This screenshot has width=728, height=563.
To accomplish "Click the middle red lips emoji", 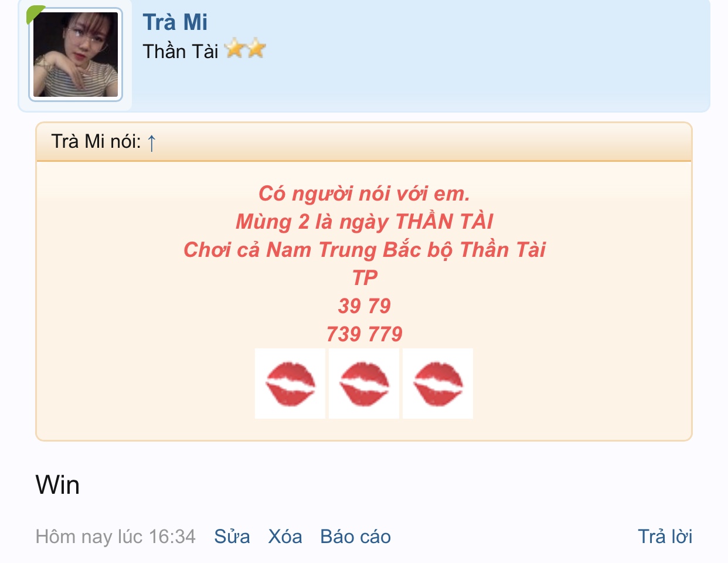I will 364,384.
